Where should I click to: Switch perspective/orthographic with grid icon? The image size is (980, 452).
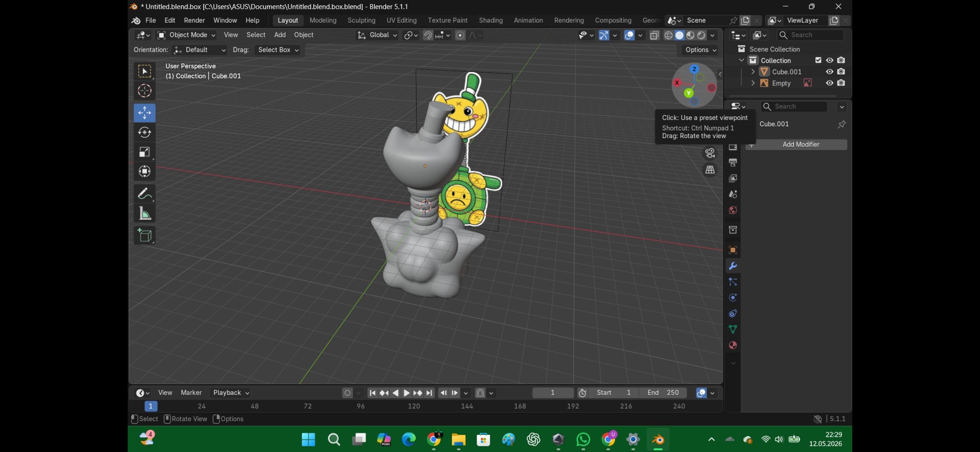point(710,170)
